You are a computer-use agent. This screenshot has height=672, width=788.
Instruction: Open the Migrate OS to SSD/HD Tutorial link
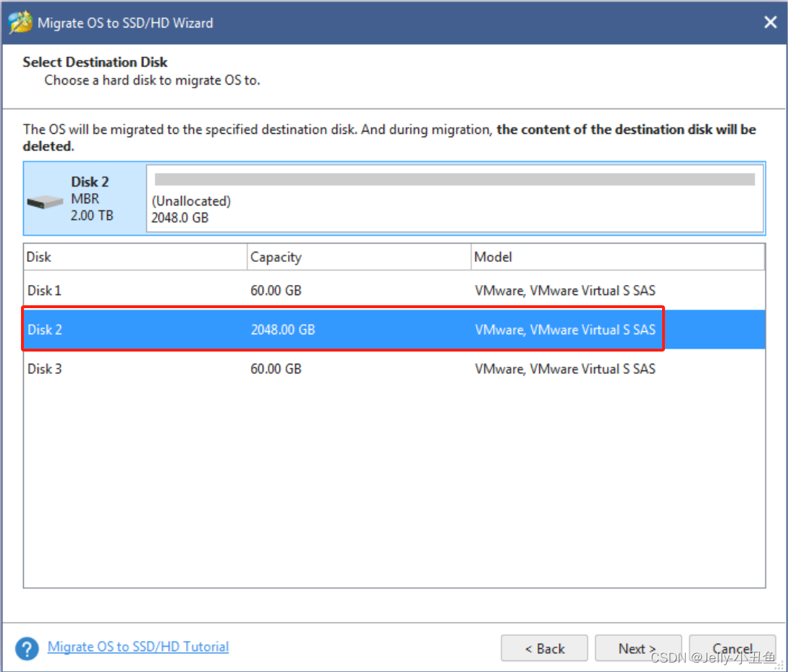pyautogui.click(x=137, y=646)
